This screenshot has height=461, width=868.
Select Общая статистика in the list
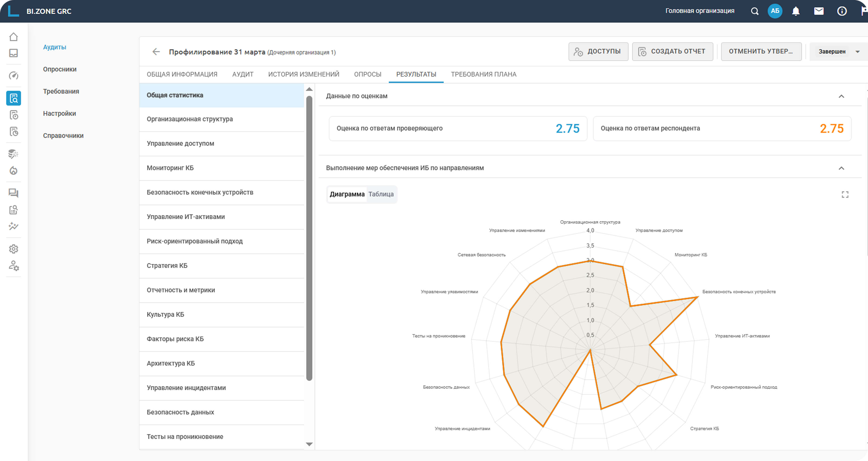tap(222, 95)
